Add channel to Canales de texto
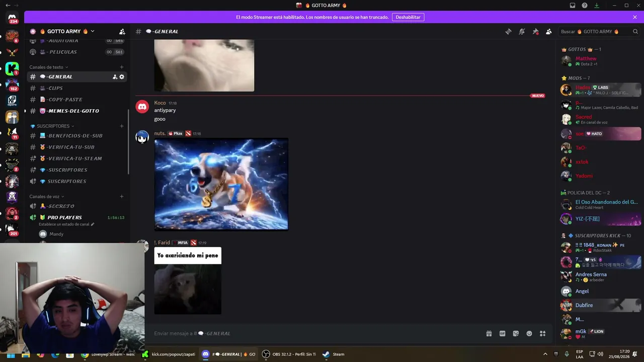 pyautogui.click(x=122, y=67)
